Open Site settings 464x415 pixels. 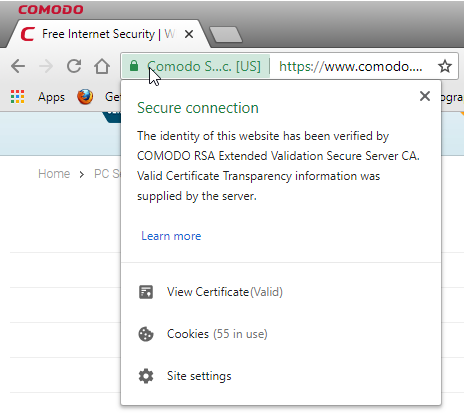[199, 376]
